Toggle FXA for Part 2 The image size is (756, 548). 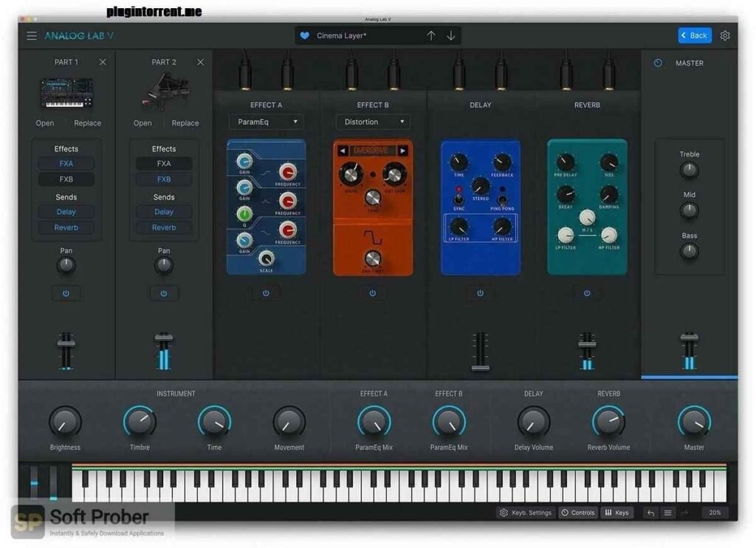(x=164, y=163)
